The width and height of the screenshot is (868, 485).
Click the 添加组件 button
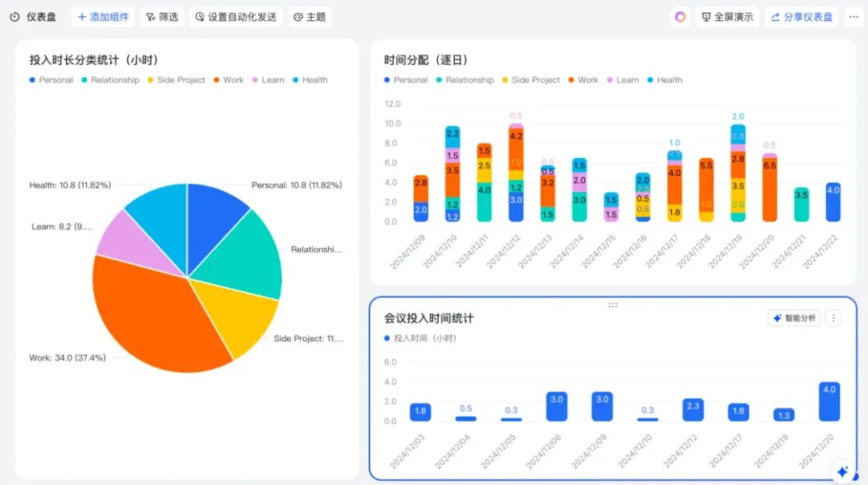click(104, 17)
